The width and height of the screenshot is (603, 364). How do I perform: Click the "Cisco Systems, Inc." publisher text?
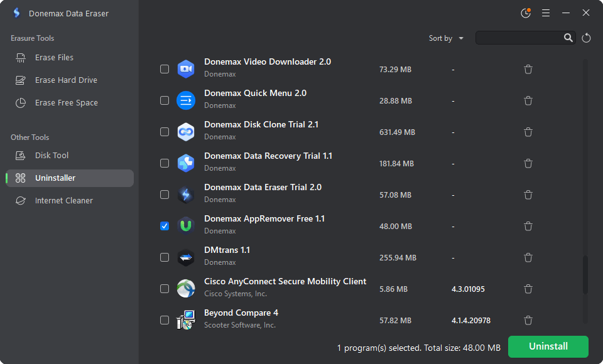(x=236, y=294)
